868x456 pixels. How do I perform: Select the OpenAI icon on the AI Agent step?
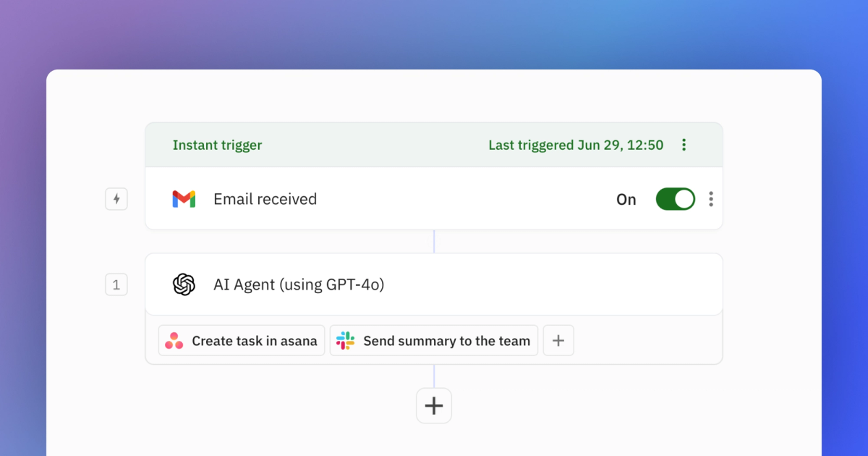184,284
